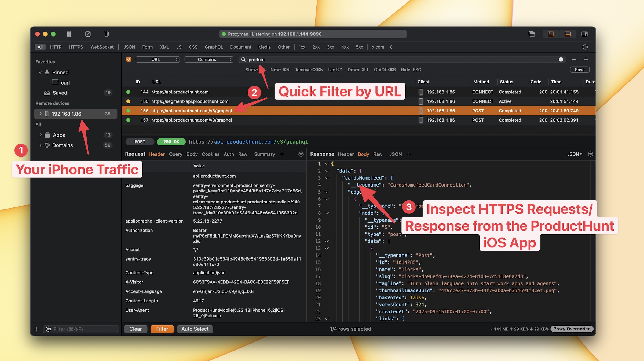
Task: Open the multiple windows icon in the title bar
Action: click(x=532, y=34)
